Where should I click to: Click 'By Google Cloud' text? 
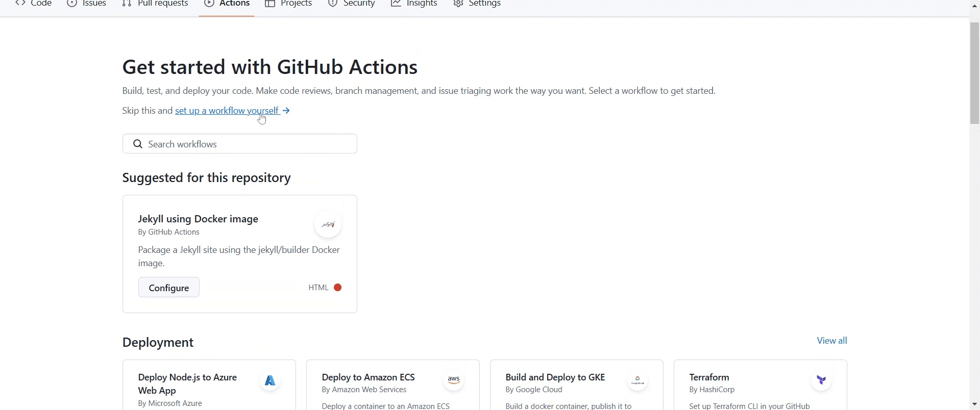coord(534,390)
